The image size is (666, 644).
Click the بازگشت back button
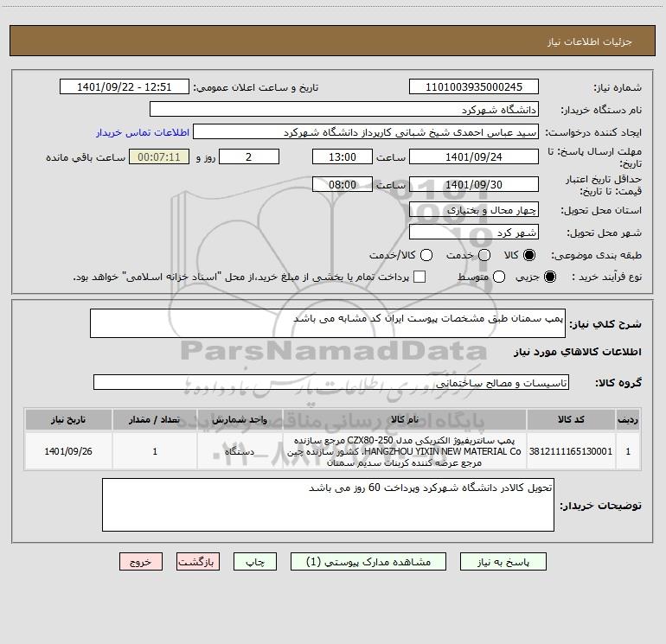pyautogui.click(x=198, y=562)
